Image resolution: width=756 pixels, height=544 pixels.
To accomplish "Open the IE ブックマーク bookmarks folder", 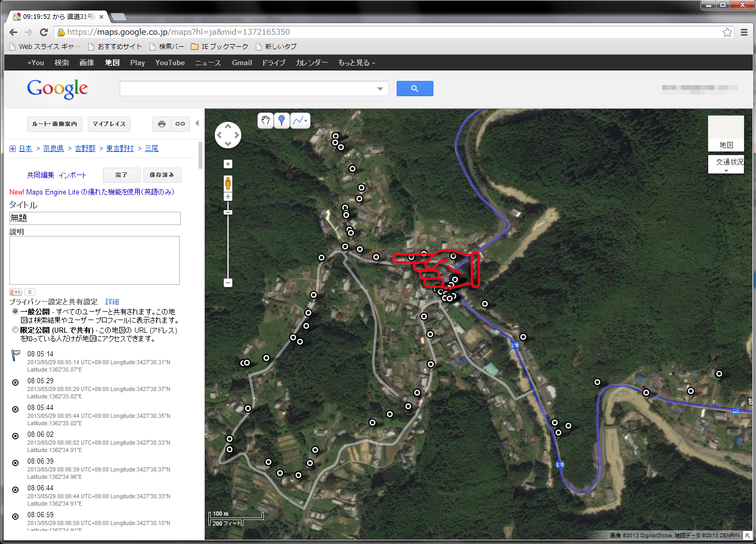I will pyautogui.click(x=219, y=46).
